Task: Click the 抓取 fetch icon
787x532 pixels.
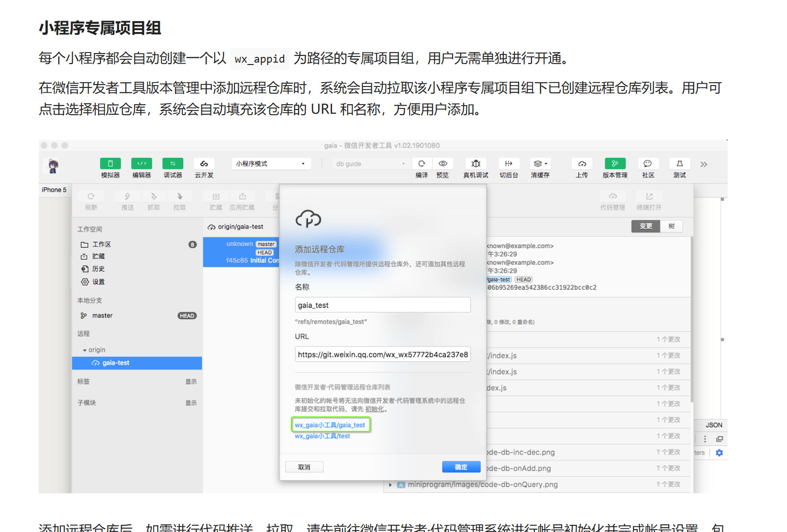Action: pyautogui.click(x=154, y=196)
